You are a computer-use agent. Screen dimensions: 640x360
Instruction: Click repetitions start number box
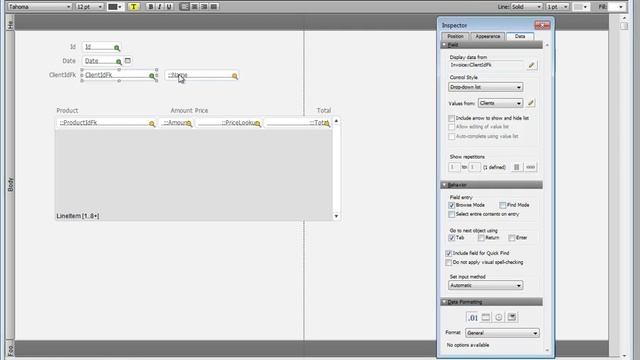click(453, 167)
